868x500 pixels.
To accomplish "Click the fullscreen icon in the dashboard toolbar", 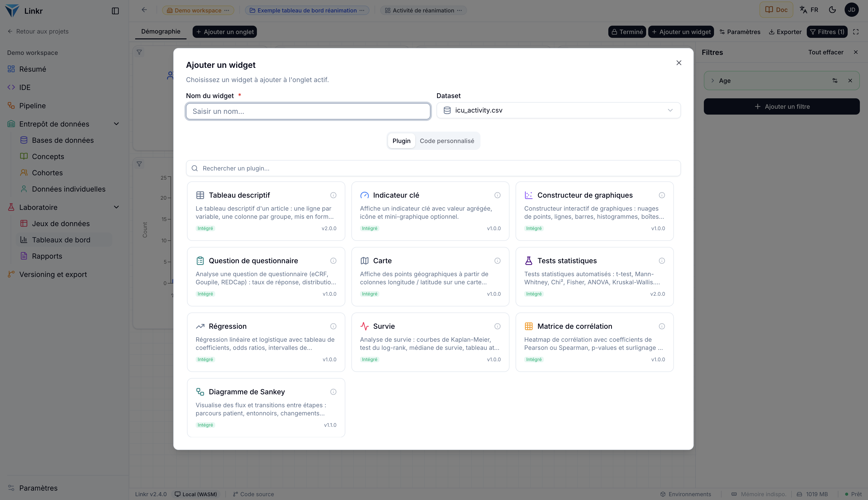I will coord(856,32).
